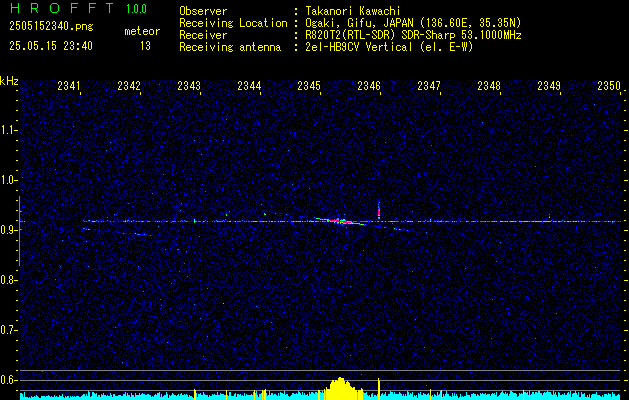Viewport: 629px width, 400px height.
Task: Click the gray vertical range bar near 0.9 kHz
Action: pos(19,231)
